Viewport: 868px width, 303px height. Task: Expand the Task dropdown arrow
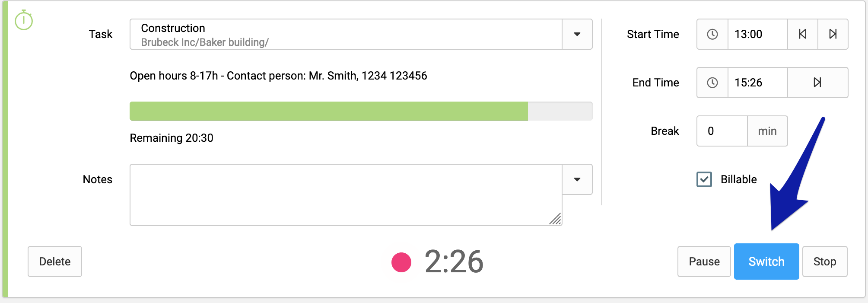click(577, 34)
